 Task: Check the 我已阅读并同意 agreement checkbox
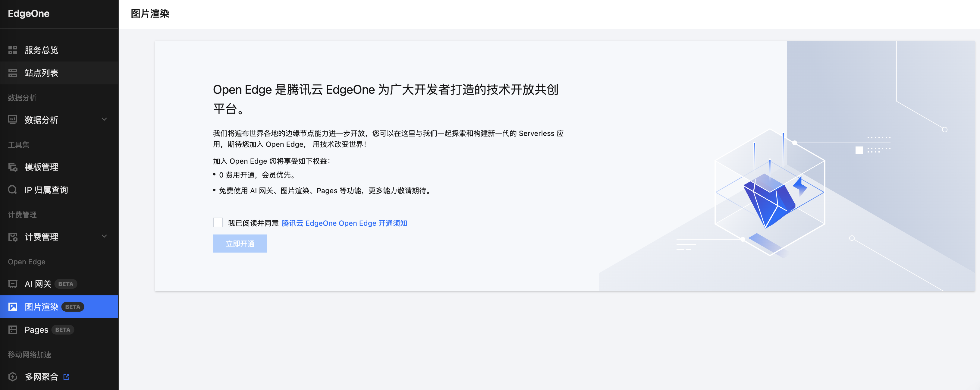click(x=218, y=223)
